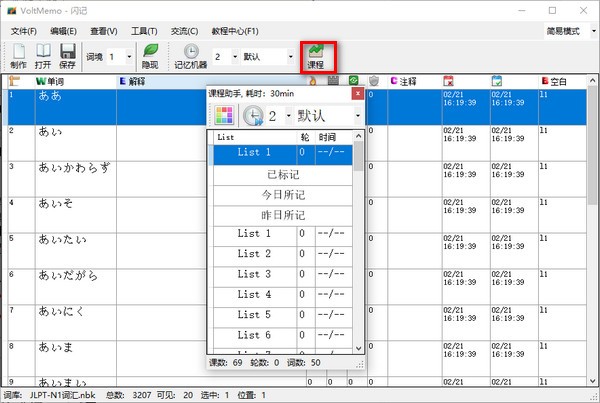Open the 文件(F) menu
This screenshot has height=403, width=600.
(x=23, y=31)
